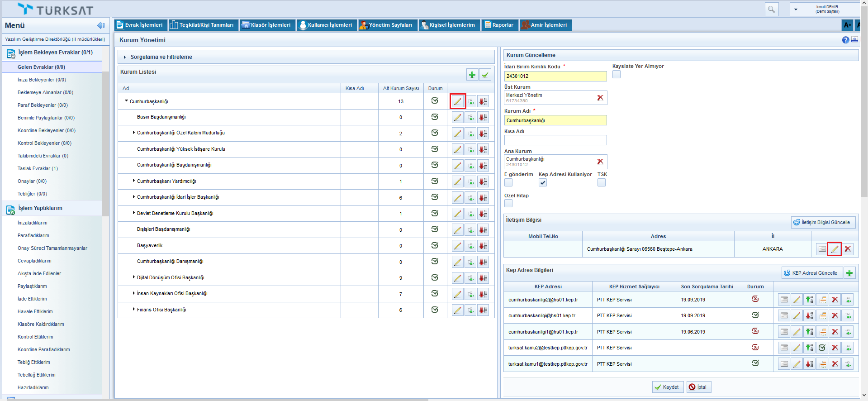Save changes with the Kaydet button
868x401 pixels.
tap(667, 387)
